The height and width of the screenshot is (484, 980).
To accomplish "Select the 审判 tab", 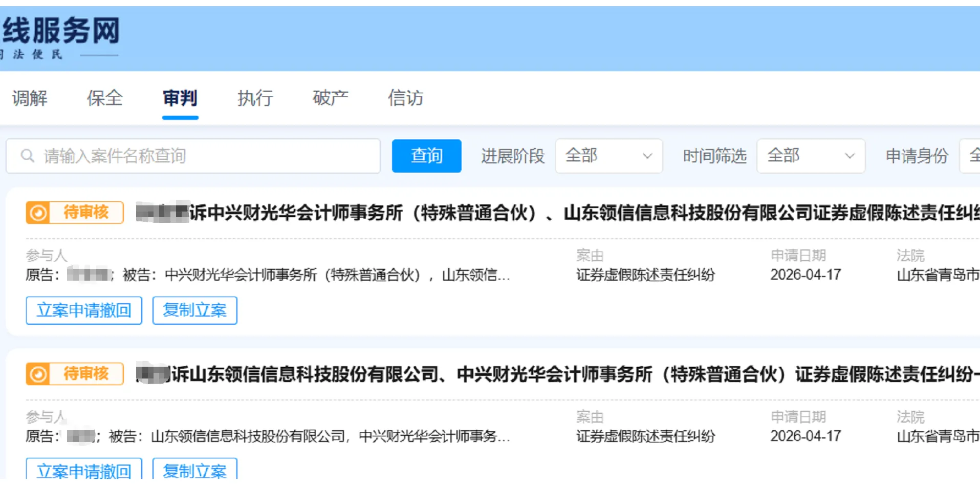I will [180, 98].
